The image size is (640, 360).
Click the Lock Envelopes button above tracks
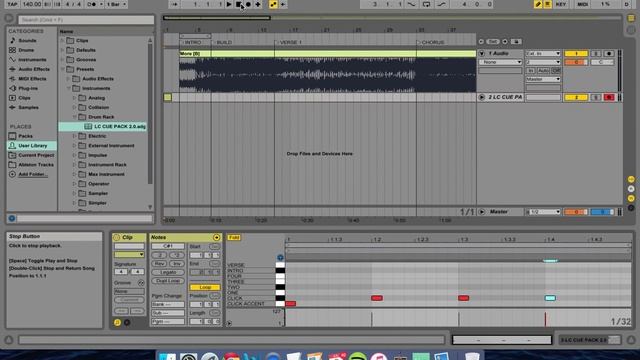[x=516, y=42]
